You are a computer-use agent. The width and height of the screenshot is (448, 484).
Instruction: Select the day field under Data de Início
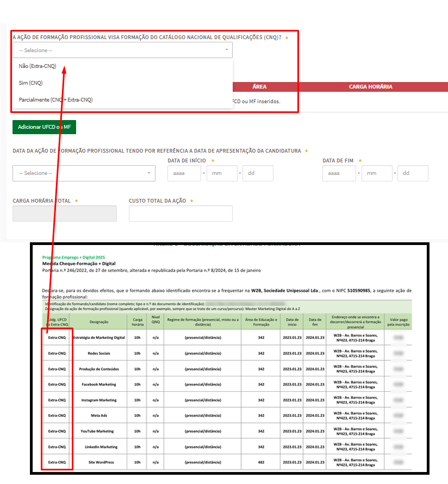pos(258,173)
